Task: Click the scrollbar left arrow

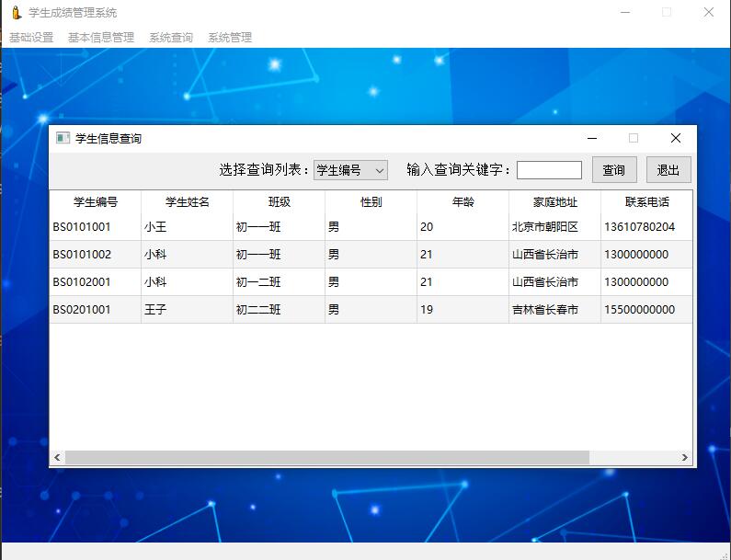Action: (57, 457)
